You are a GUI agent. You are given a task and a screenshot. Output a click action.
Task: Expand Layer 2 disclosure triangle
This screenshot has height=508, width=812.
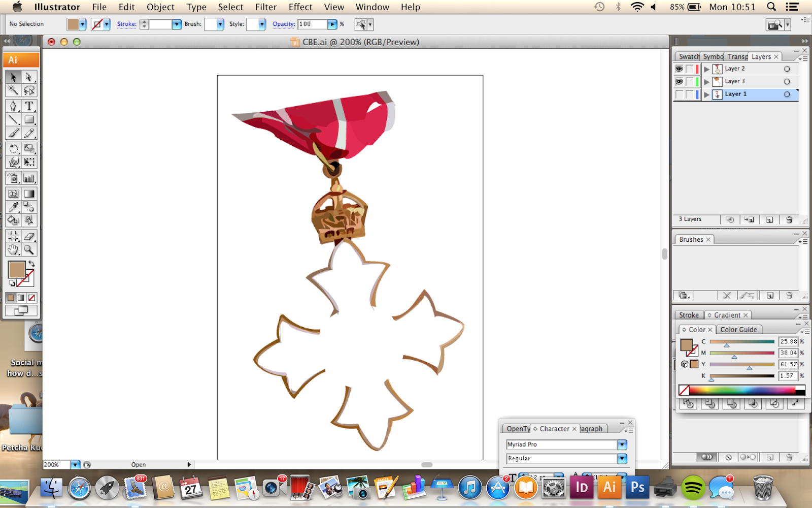(x=706, y=69)
